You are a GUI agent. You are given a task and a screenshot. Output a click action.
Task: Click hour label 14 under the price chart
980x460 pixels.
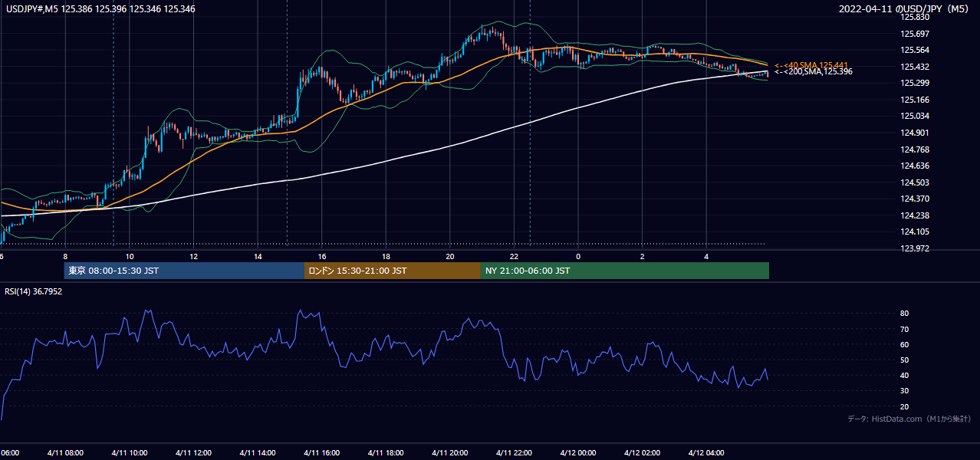point(258,256)
